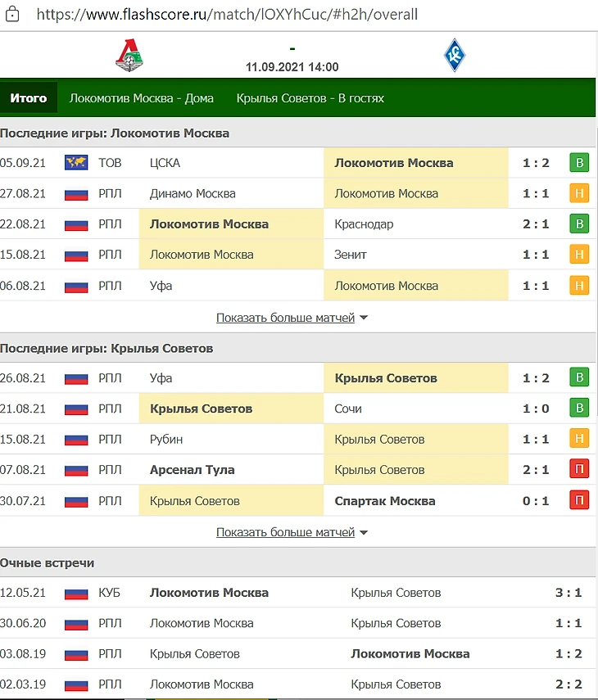Click the Russian flag in 22.08.21 row
The height and width of the screenshot is (700, 598).
tap(76, 224)
